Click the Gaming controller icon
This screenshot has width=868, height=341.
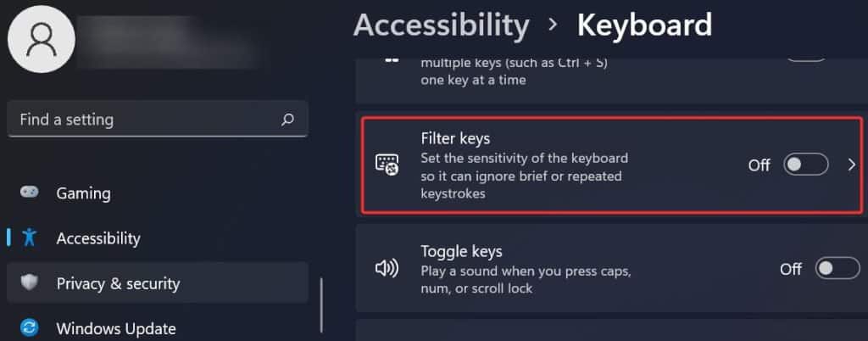pyautogui.click(x=30, y=193)
